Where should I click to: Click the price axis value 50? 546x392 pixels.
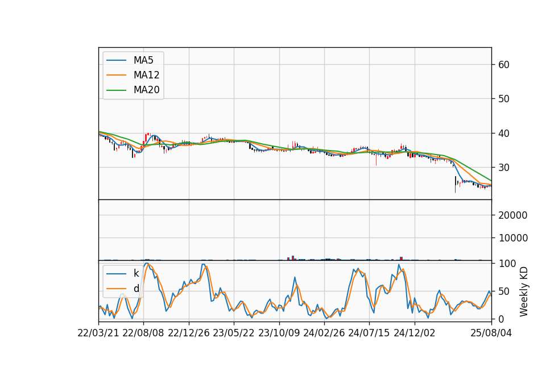tap(503, 99)
